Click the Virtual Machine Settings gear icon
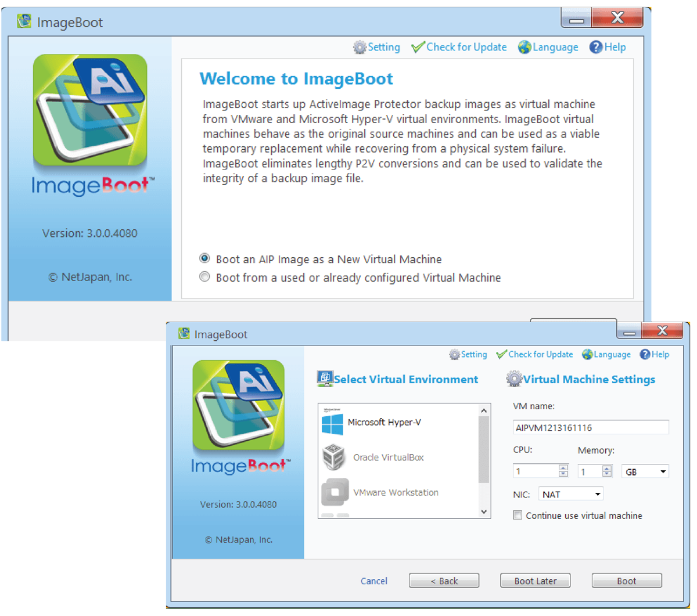 coord(513,379)
